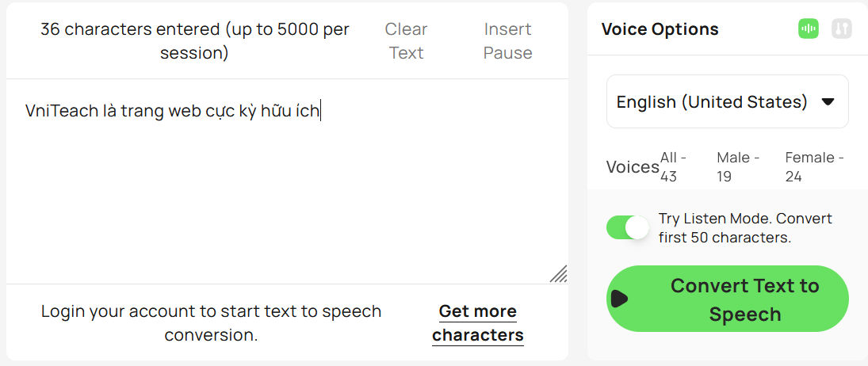The height and width of the screenshot is (366, 868).
Task: Toggle the Listen Mode switch off
Action: (627, 227)
